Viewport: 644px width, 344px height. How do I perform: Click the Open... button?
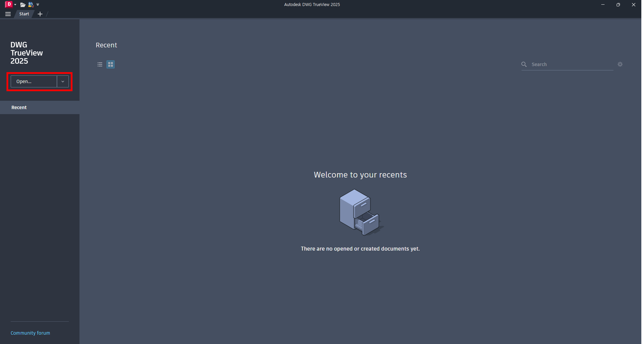(34, 81)
